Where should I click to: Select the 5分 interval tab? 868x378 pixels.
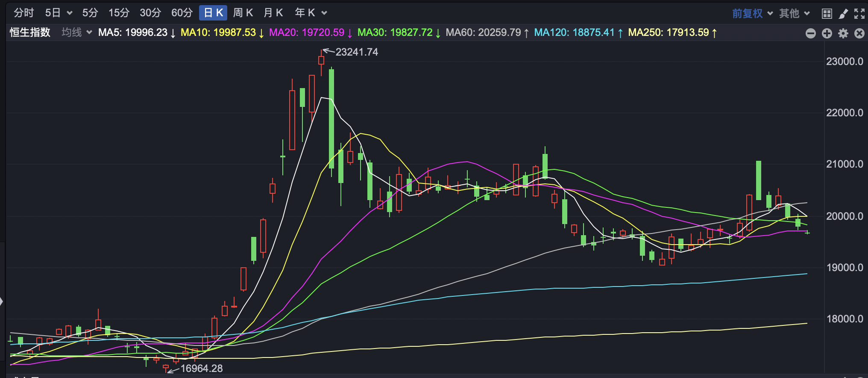click(90, 13)
